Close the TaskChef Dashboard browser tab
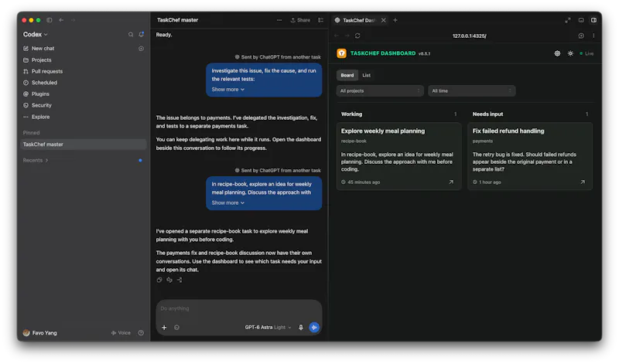The image size is (619, 364). coord(383,20)
